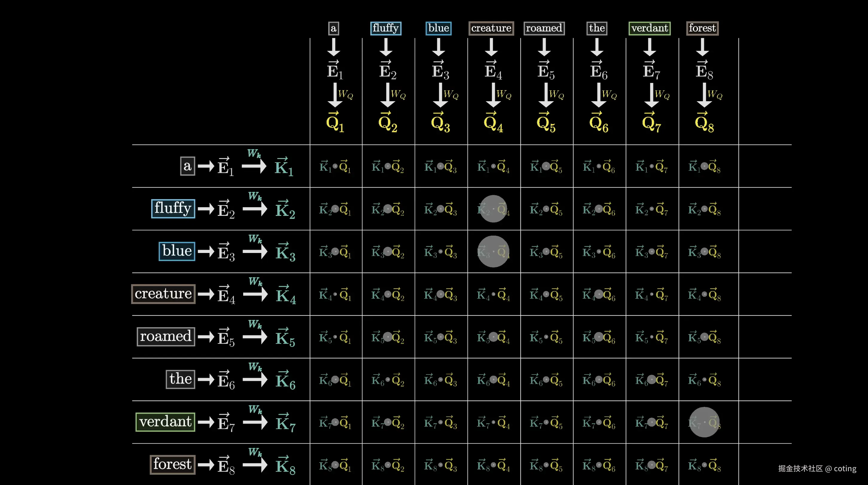Viewport: 868px width, 485px height.
Task: Click the 'forest' word box in the left column
Action: 173,464
